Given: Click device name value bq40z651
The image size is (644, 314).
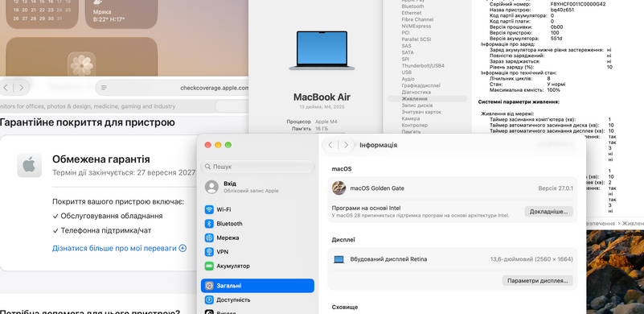Looking at the screenshot, I should [x=562, y=10].
